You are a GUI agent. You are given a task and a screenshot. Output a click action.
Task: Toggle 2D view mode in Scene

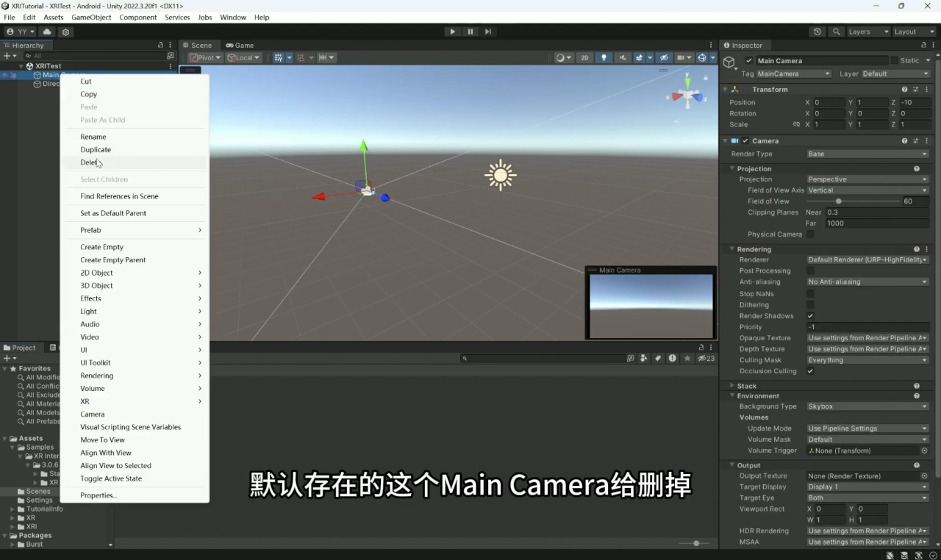pyautogui.click(x=584, y=57)
